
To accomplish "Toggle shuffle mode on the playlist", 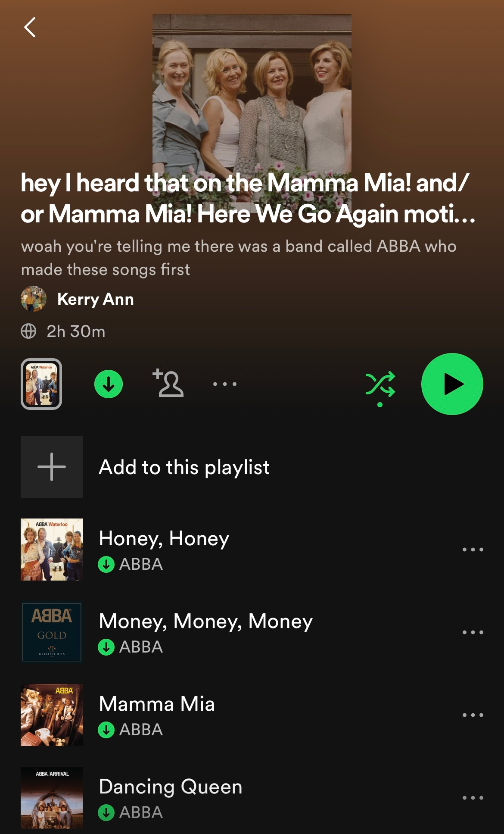I will pyautogui.click(x=380, y=384).
